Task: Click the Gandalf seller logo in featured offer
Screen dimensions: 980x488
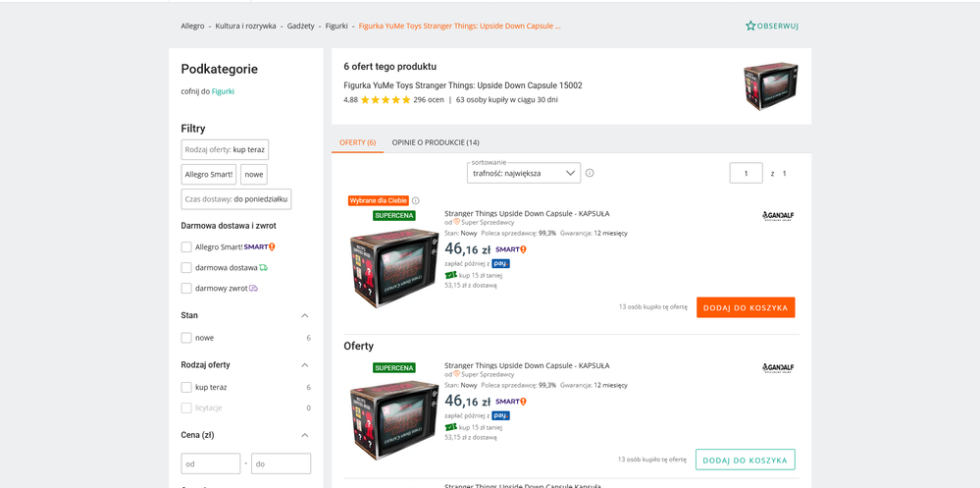Action: point(778,216)
